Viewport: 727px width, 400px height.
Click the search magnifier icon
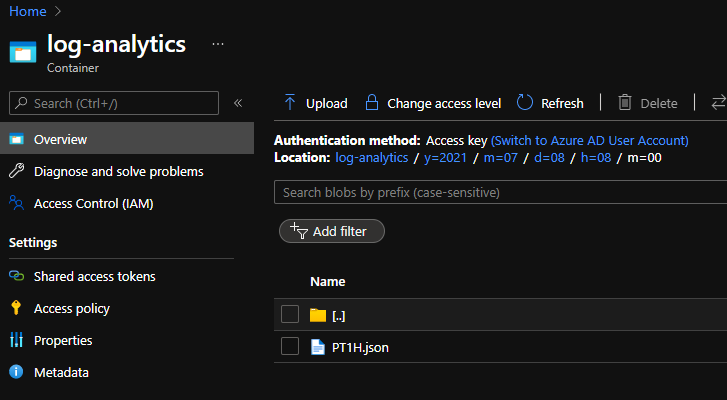coord(21,103)
